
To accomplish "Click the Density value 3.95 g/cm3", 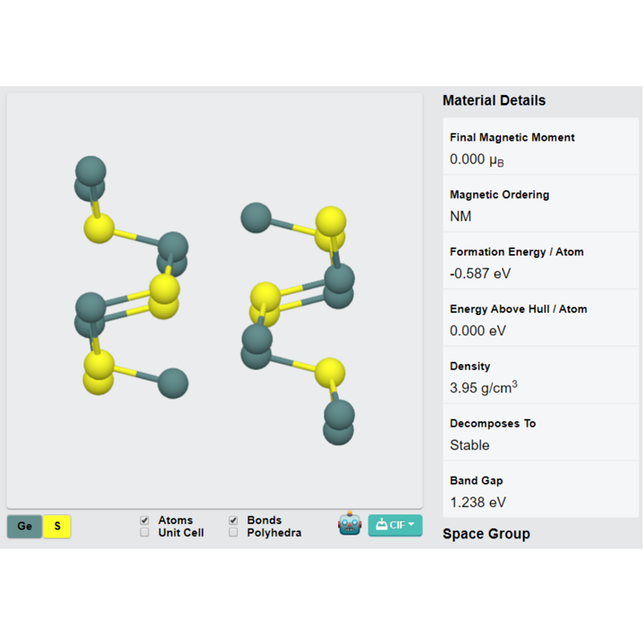I will tap(483, 387).
